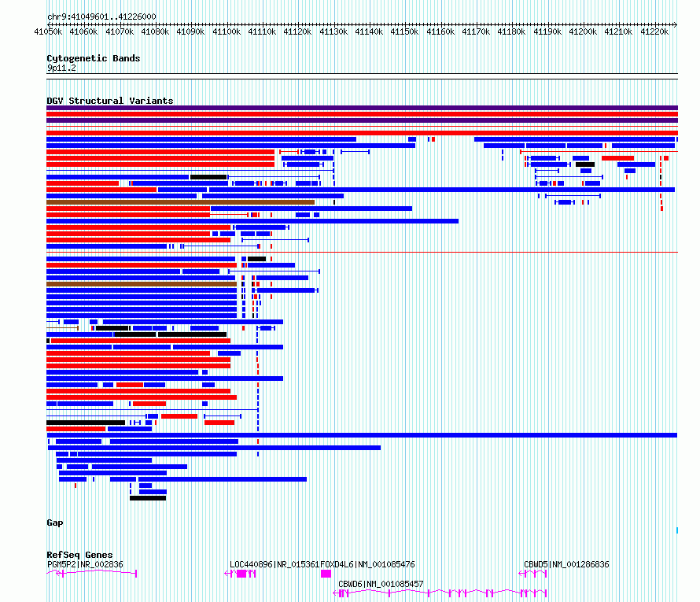Click the 41130k ruler label
Image resolution: width=700 pixels, height=602 pixels.
coord(333,31)
